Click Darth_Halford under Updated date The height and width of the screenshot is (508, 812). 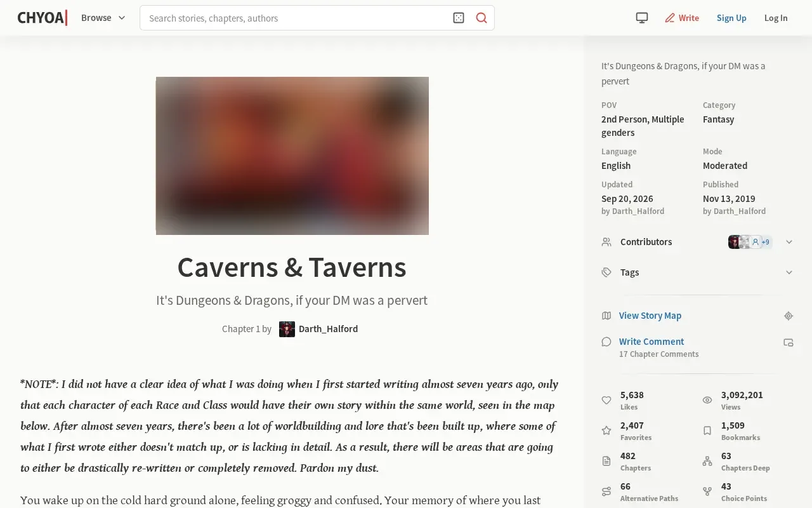638,211
